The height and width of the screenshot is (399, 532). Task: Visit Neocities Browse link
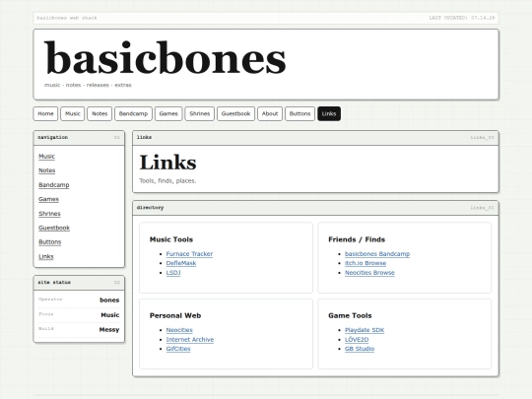point(369,273)
